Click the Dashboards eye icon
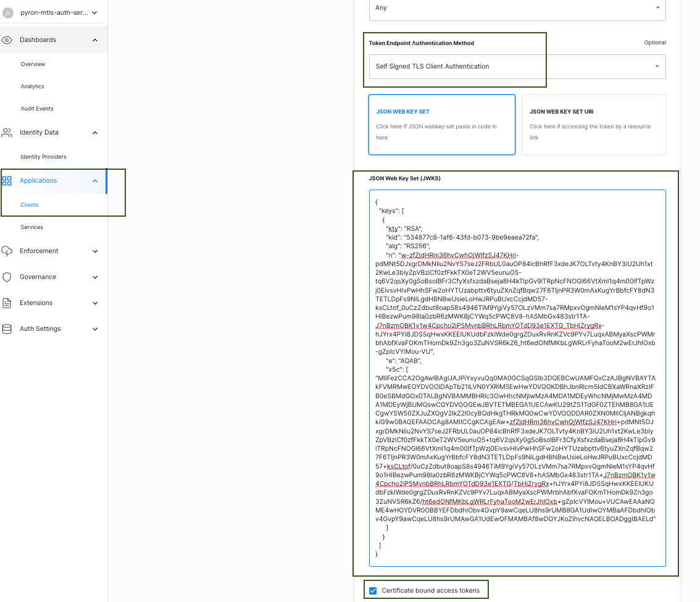Viewport: 700px width, 602px height. [x=7, y=40]
